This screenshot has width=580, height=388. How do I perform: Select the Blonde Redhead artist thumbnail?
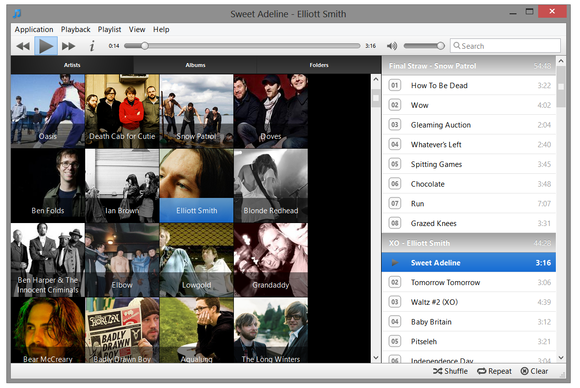271,186
